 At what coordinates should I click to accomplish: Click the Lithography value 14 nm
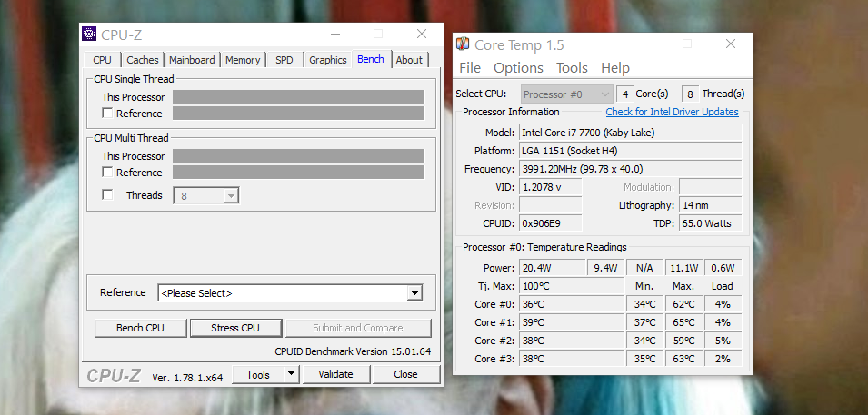[710, 205]
